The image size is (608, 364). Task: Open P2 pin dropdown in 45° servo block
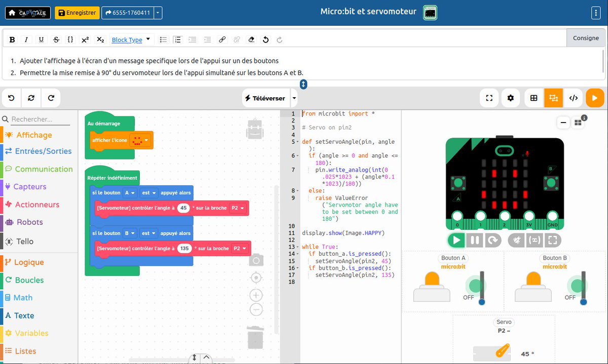tap(238, 208)
